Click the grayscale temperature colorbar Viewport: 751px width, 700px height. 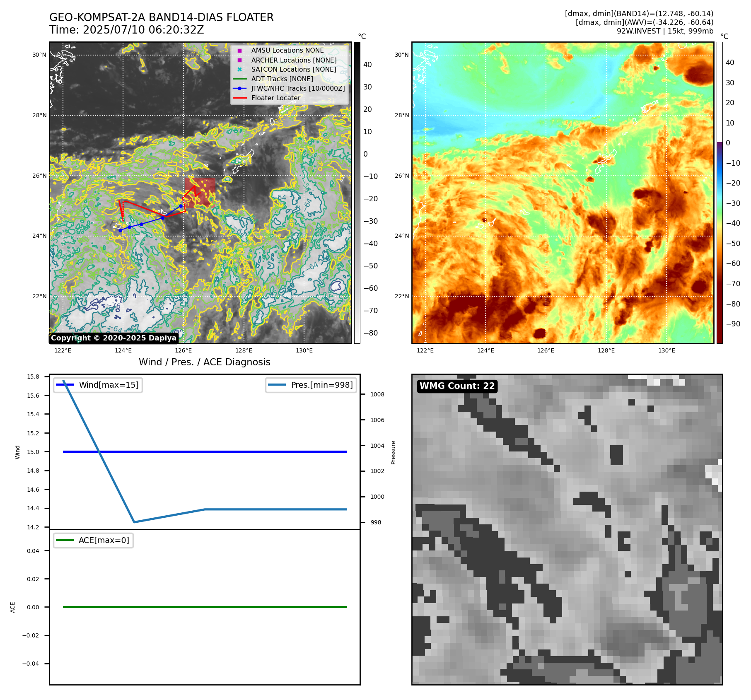[x=357, y=193]
